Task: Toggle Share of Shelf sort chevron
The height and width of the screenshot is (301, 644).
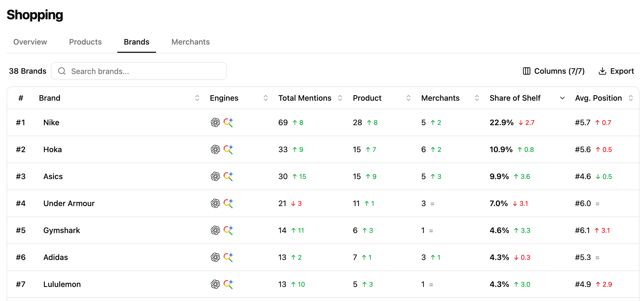Action: [562, 98]
